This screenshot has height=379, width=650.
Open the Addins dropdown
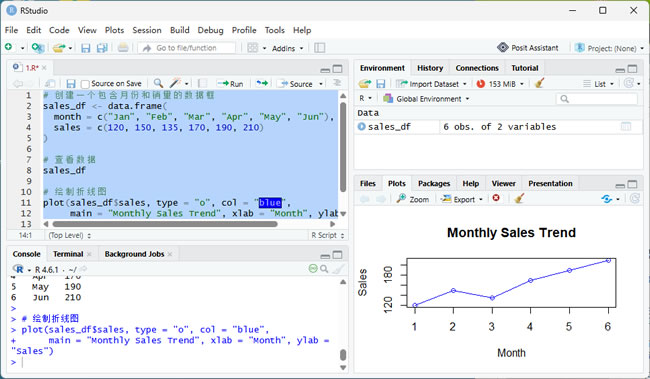tap(287, 48)
